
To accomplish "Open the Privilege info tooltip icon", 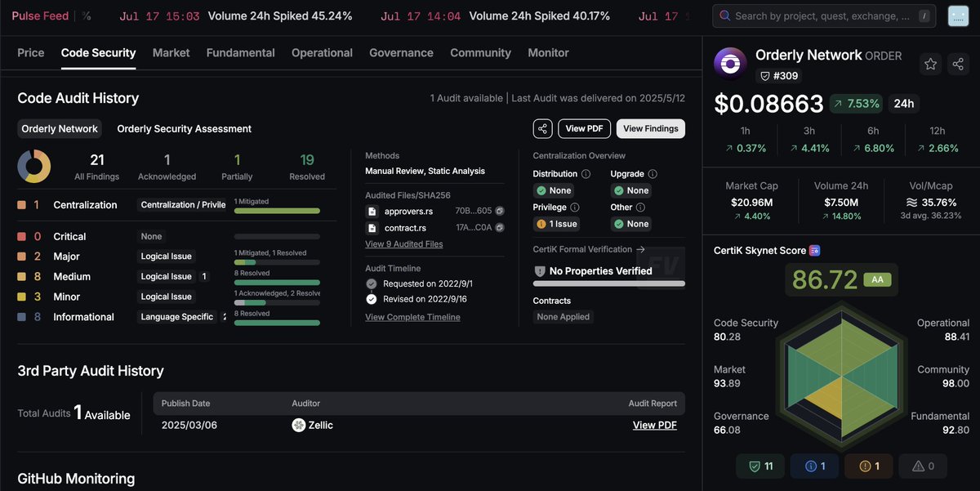I will (x=575, y=208).
